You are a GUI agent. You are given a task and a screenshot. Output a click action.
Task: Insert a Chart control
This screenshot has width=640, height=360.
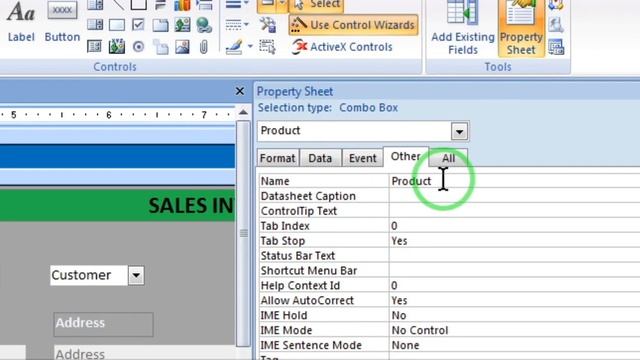click(x=182, y=4)
